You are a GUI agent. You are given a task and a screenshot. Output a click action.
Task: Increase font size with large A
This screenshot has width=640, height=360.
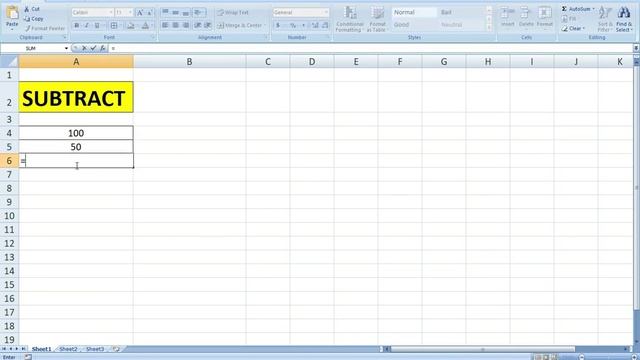[140, 13]
